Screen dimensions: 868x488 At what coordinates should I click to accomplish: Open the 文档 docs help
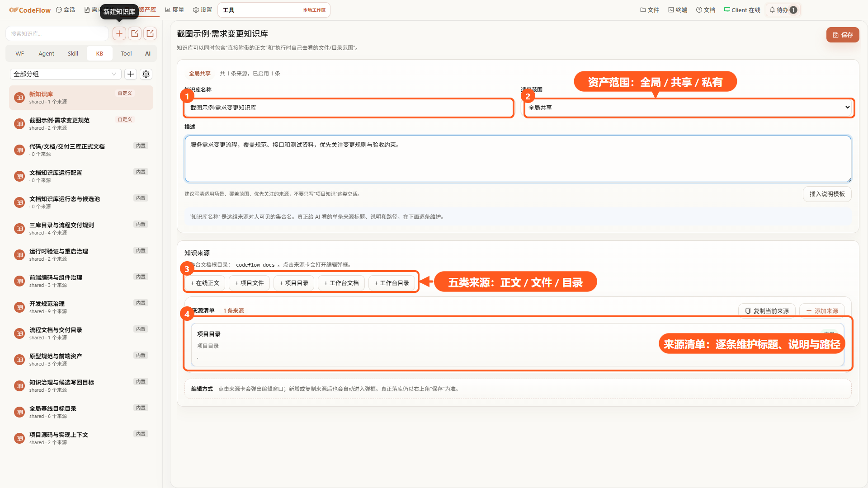[706, 10]
